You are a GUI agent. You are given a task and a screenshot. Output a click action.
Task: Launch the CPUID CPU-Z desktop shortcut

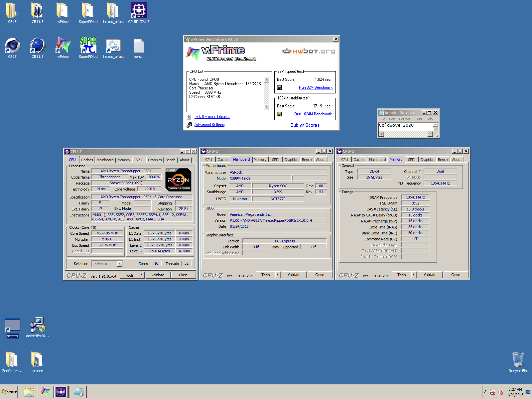point(139,13)
